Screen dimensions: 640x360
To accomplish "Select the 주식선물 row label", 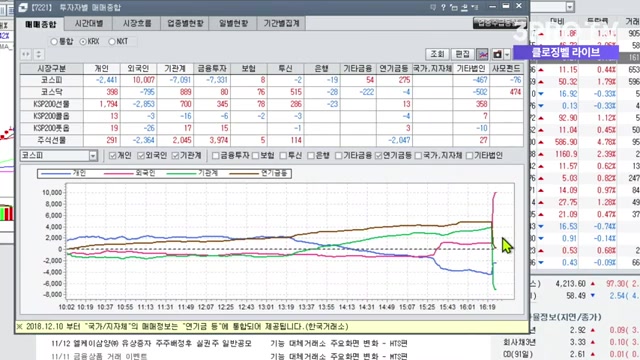I will (52, 140).
